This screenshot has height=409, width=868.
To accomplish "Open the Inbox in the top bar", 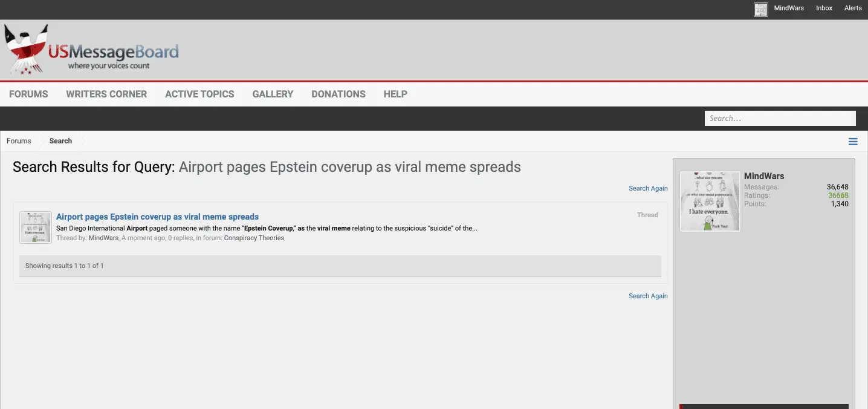I will pos(824,8).
